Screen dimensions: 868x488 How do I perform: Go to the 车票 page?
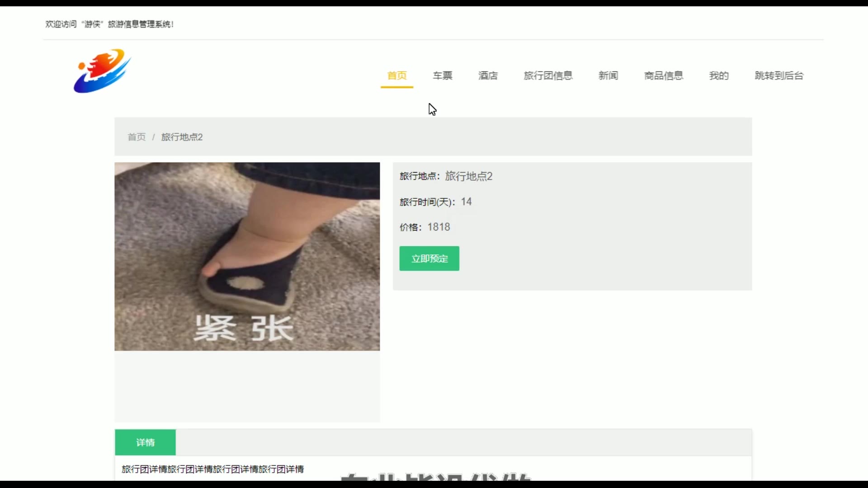pyautogui.click(x=442, y=75)
